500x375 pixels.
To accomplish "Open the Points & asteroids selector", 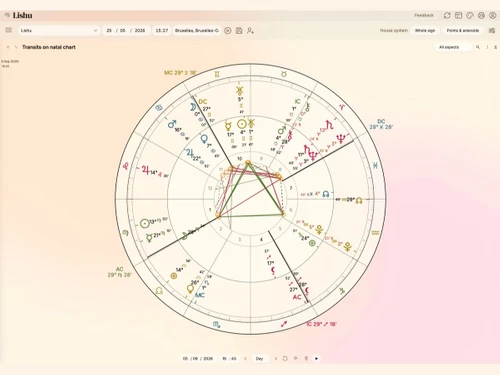I will click(463, 30).
